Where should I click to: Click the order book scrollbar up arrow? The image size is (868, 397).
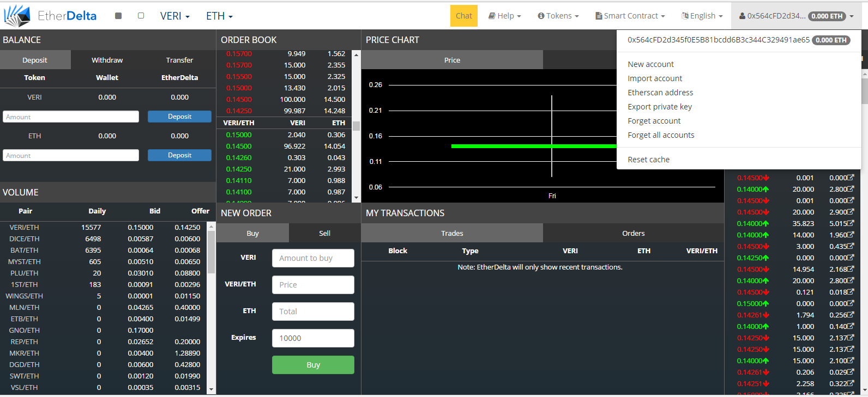pyautogui.click(x=356, y=54)
